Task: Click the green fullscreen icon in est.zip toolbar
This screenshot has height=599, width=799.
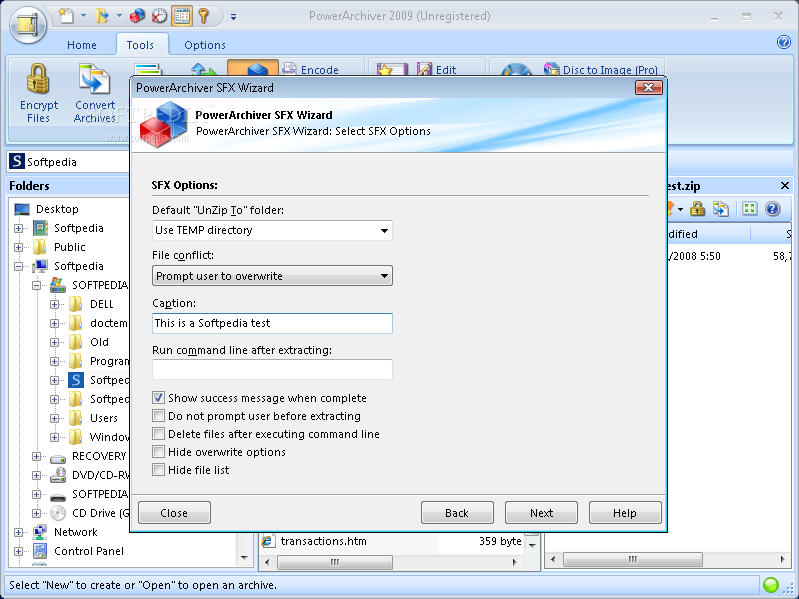Action: pyautogui.click(x=750, y=208)
